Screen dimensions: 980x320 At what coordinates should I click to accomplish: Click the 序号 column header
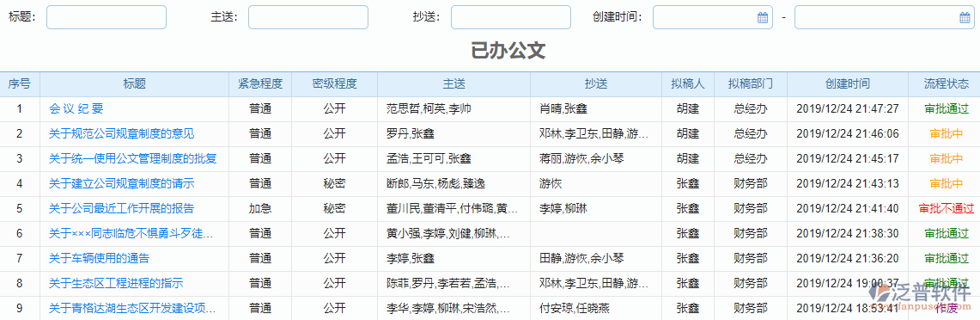point(20,84)
